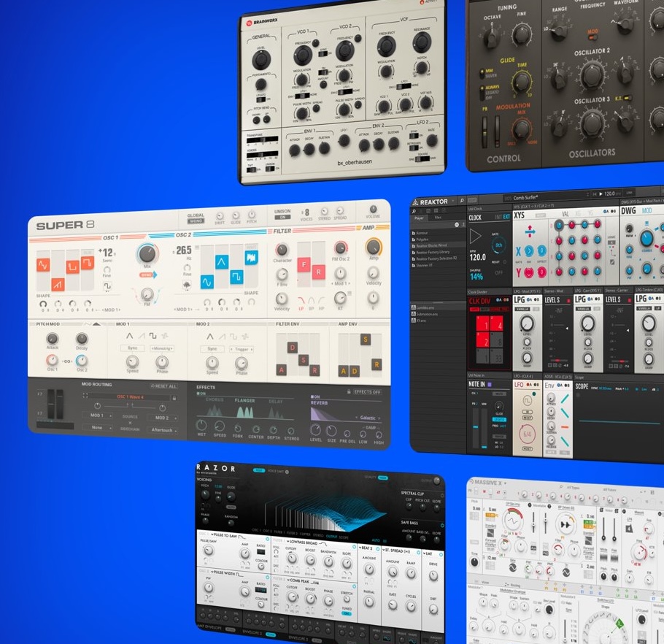Click the SYNC button under the Mix knob
The width and height of the screenshot is (664, 644).
(147, 276)
